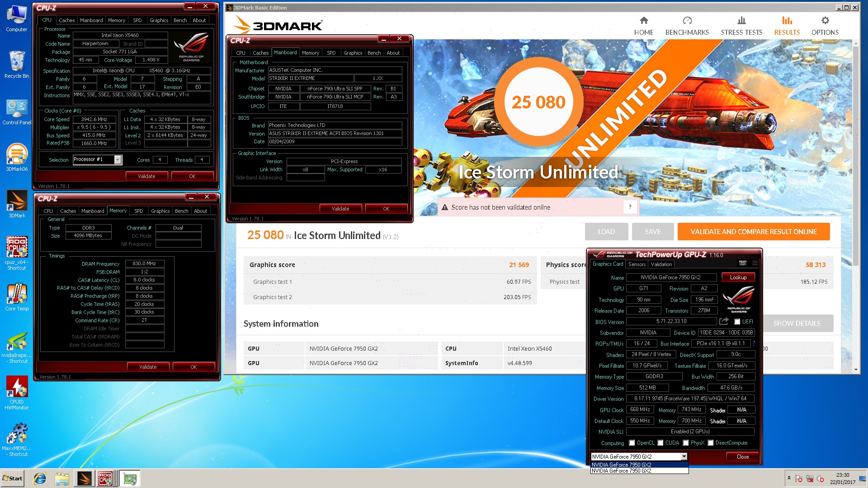Click OK in the top CPU-Z CPU window
Viewport: 868px width, 488px height.
click(x=192, y=176)
